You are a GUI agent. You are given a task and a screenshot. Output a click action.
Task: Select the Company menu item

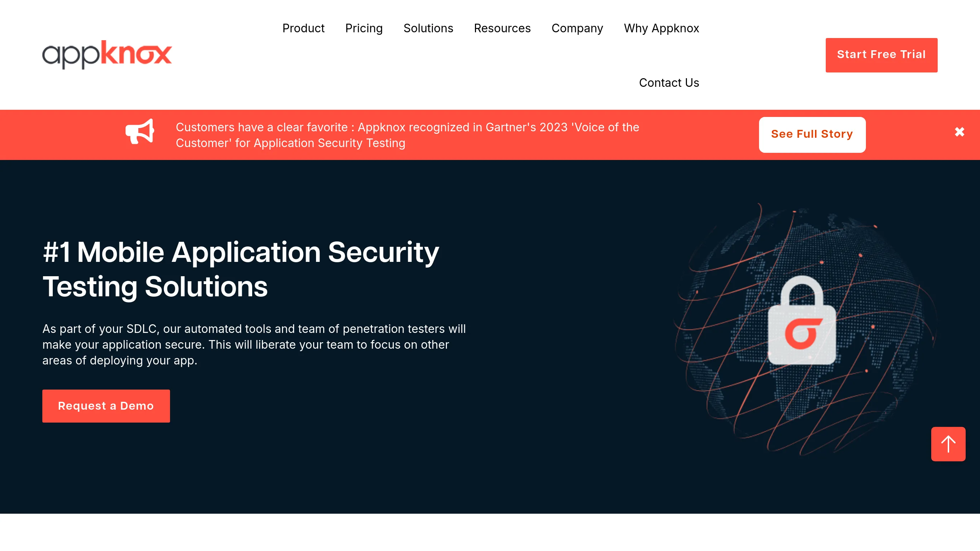point(577,28)
